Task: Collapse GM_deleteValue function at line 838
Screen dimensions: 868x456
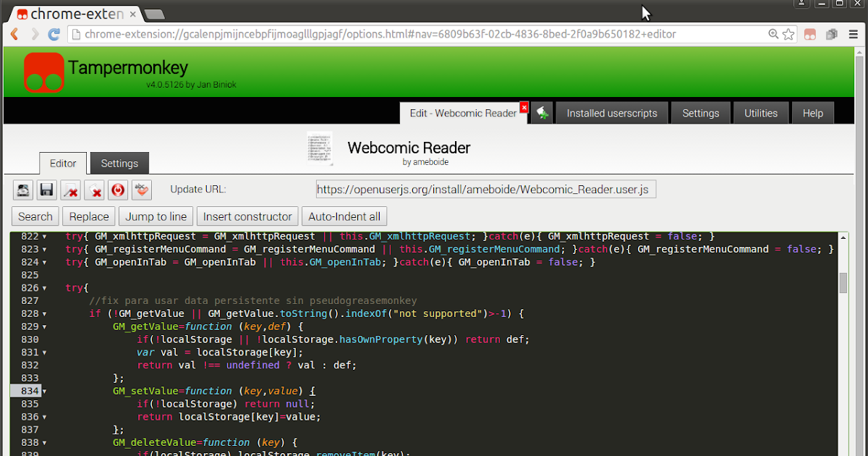Action: pos(44,443)
